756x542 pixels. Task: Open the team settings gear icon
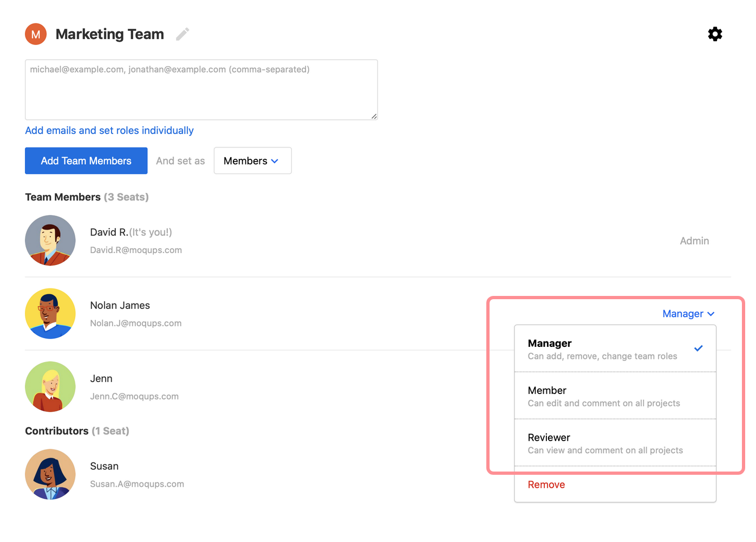coord(715,34)
